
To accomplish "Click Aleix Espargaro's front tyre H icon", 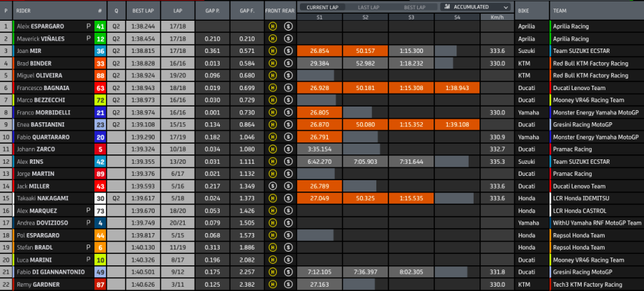I will click(x=273, y=26).
